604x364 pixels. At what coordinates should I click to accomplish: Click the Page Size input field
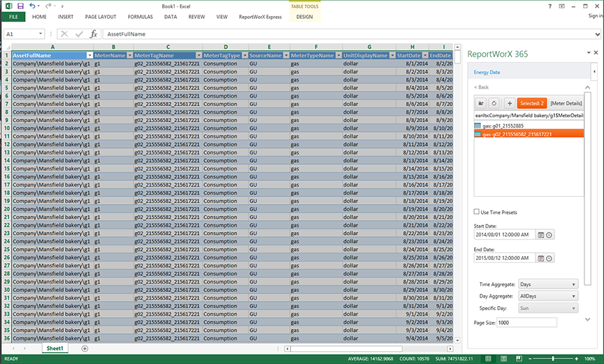point(526,323)
